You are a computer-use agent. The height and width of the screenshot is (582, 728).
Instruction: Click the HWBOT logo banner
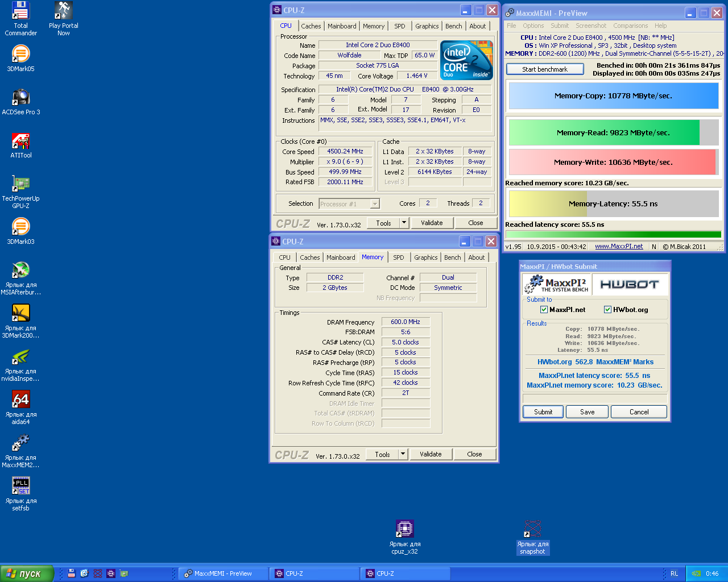tap(630, 284)
